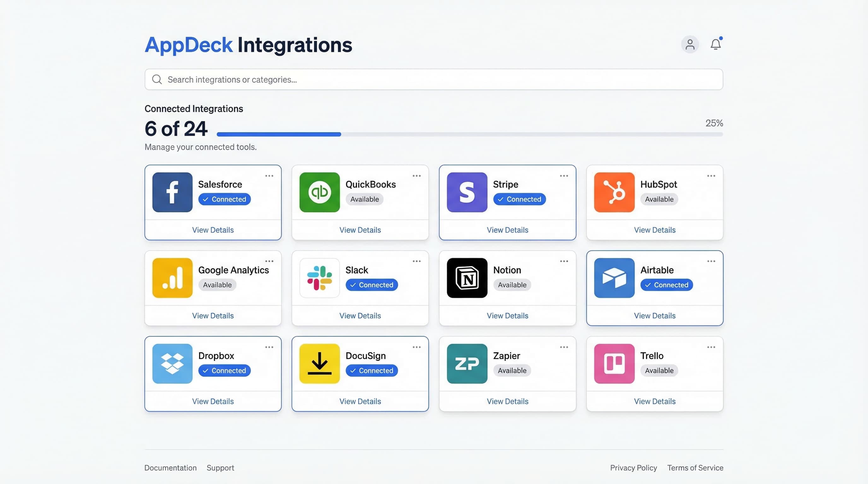View Details for Trello

[x=655, y=401]
